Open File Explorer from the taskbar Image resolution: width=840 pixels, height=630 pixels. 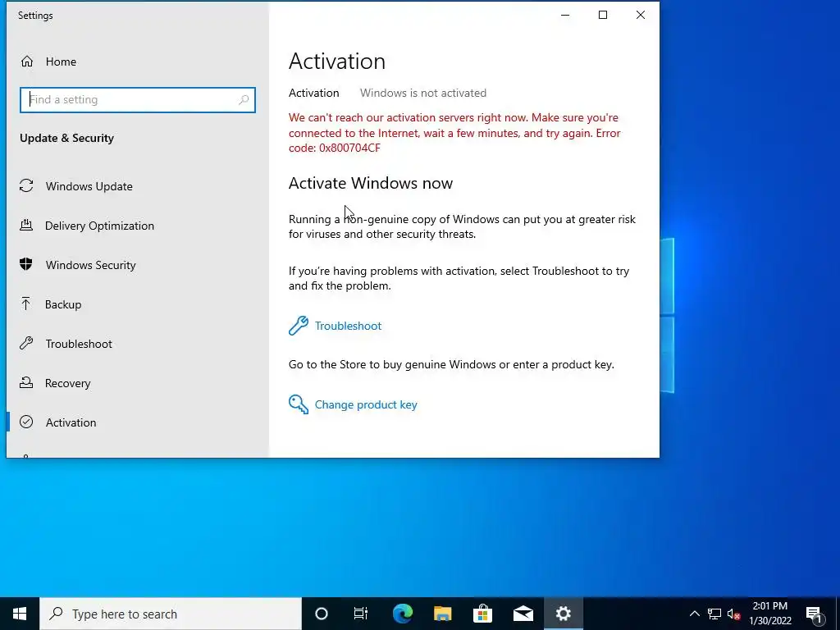[442, 614]
